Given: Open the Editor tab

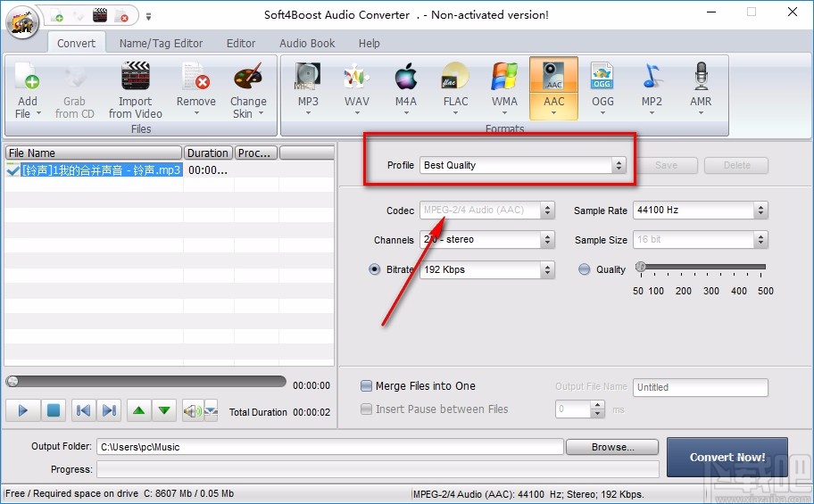Looking at the screenshot, I should point(241,43).
